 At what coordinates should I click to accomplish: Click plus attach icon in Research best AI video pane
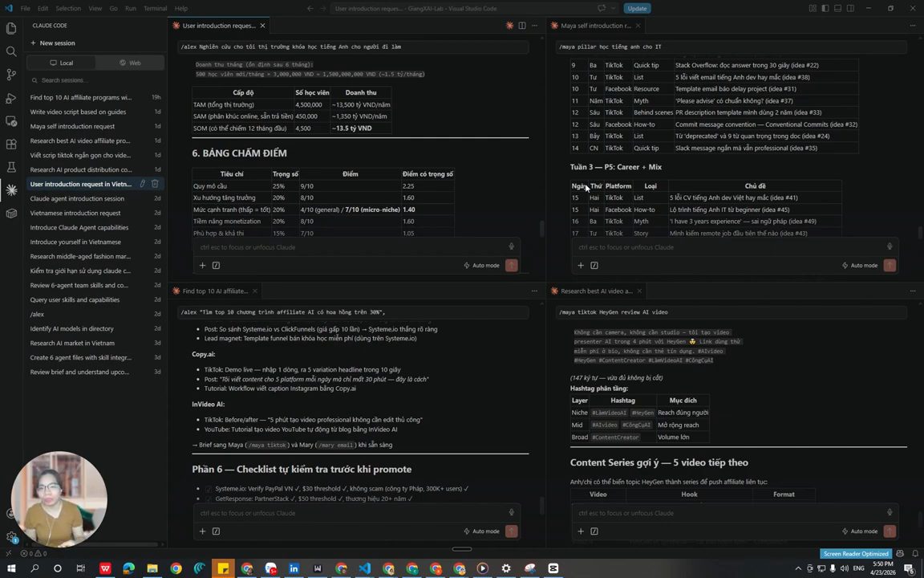click(581, 531)
